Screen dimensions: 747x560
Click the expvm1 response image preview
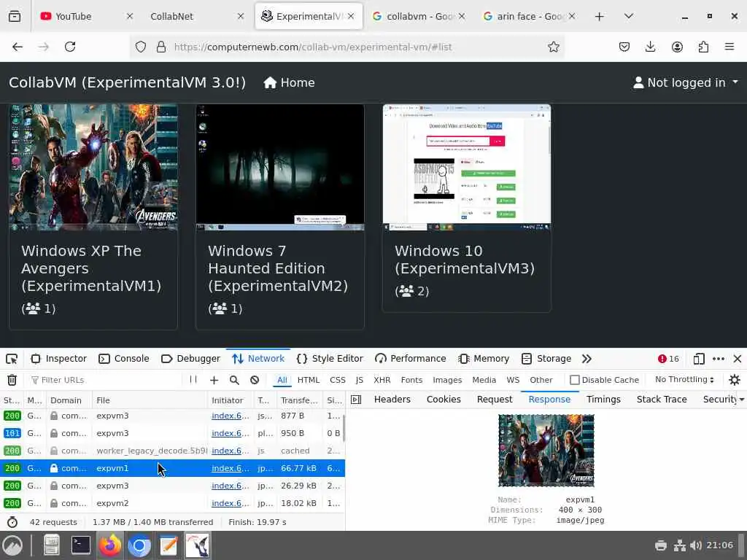point(546,451)
